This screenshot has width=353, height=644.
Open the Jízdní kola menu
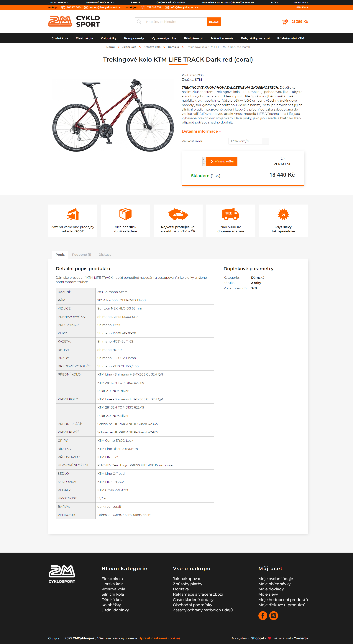(60, 38)
